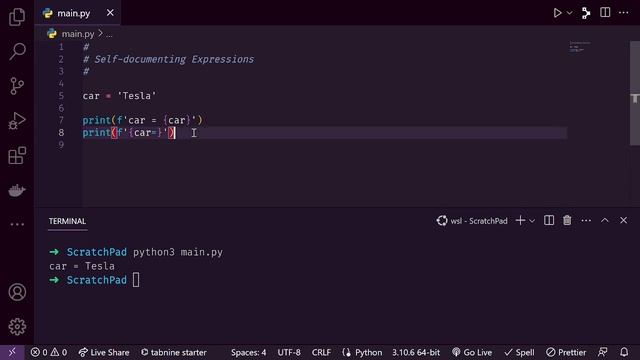This screenshot has height=360, width=640.
Task: Change the Python language mode
Action: coord(362,352)
